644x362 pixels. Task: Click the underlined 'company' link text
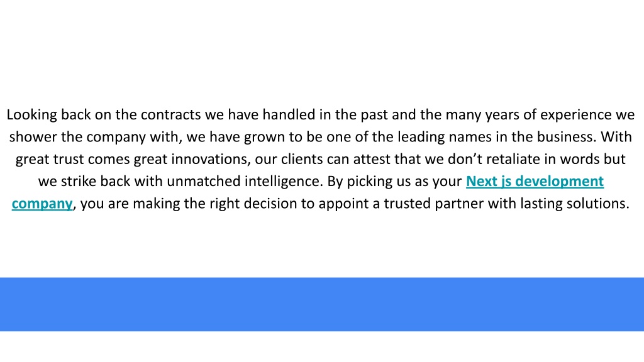point(42,204)
